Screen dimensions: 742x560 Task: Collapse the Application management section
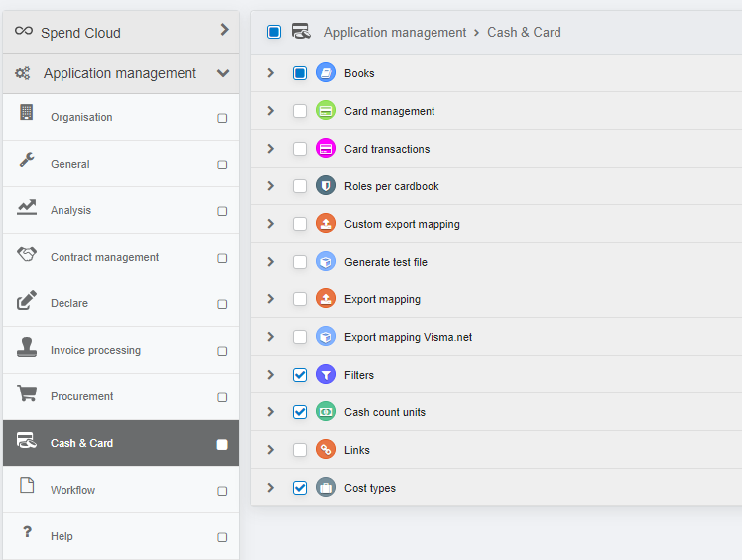tap(223, 73)
